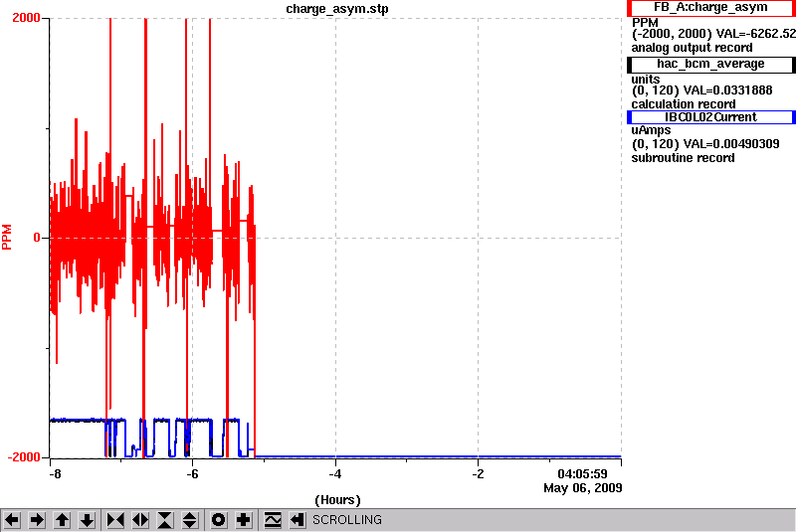Click the circle auto-scale icon
Image resolution: width=796 pixels, height=532 pixels.
pos(218,520)
